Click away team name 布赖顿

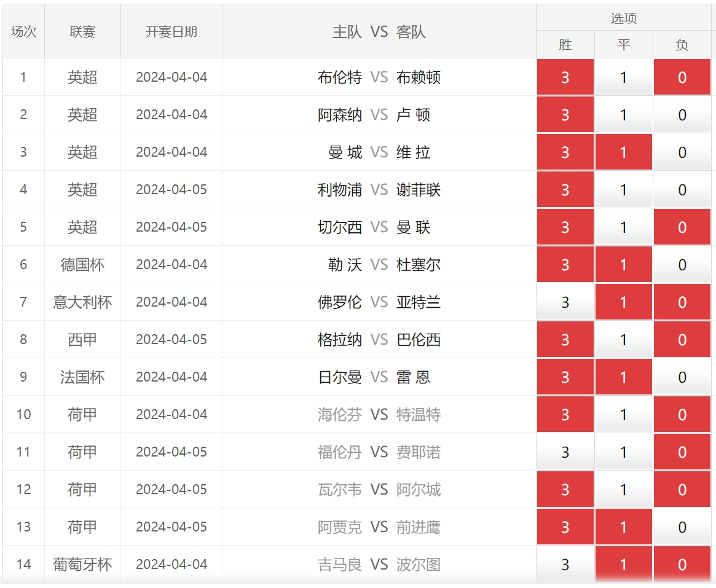coord(419,77)
